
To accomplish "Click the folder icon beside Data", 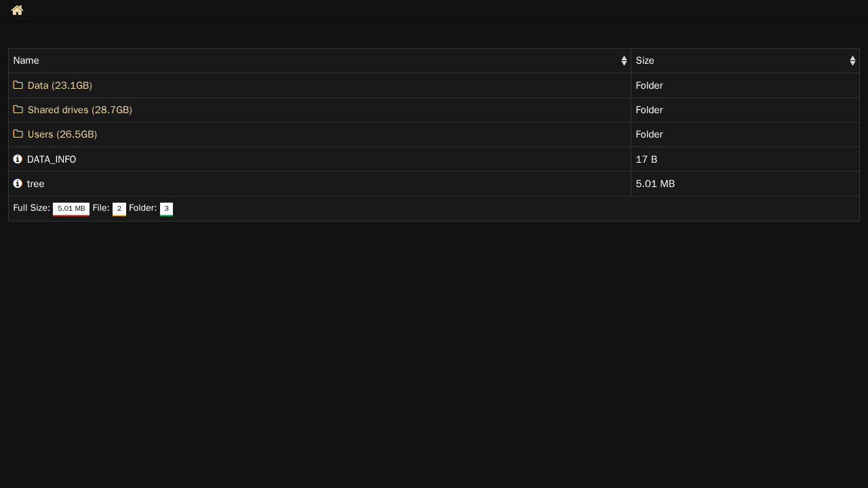I will coord(18,85).
